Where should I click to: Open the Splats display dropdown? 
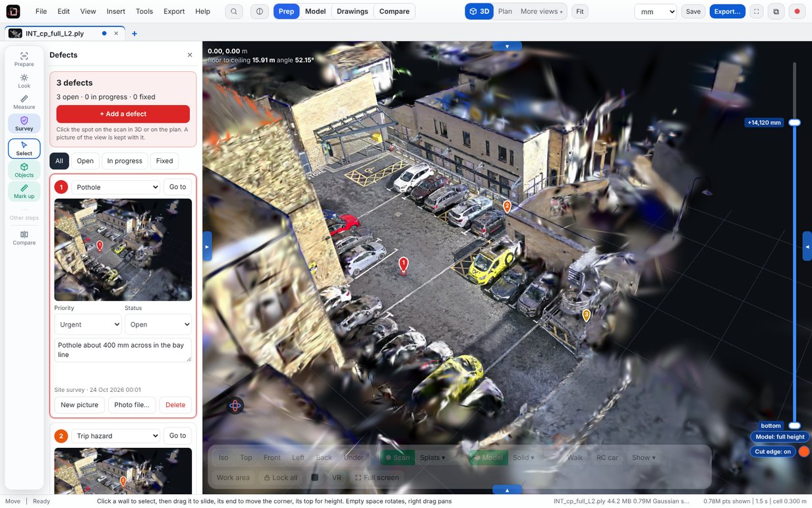click(x=432, y=457)
